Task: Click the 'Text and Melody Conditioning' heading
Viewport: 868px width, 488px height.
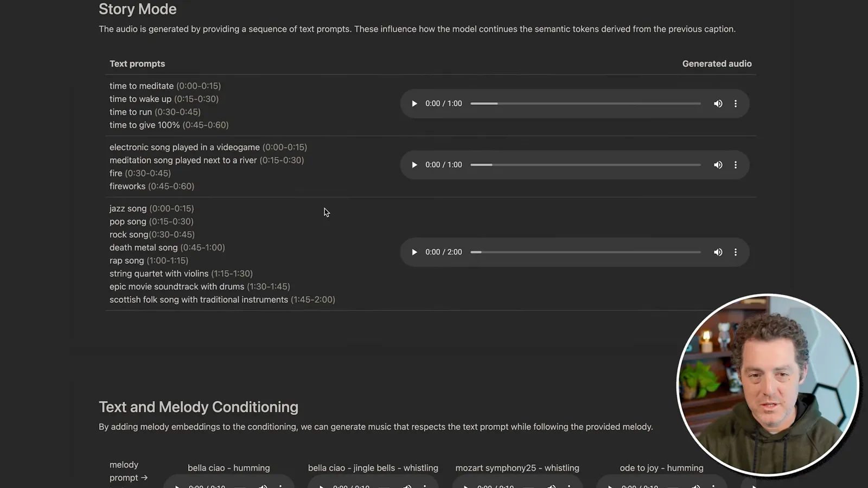Action: [x=199, y=407]
